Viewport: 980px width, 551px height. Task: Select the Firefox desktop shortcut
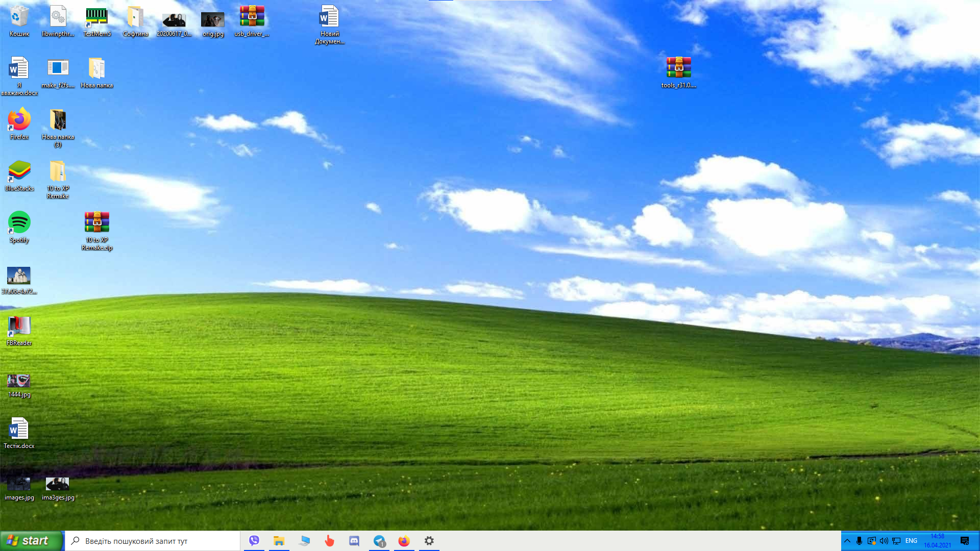19,124
